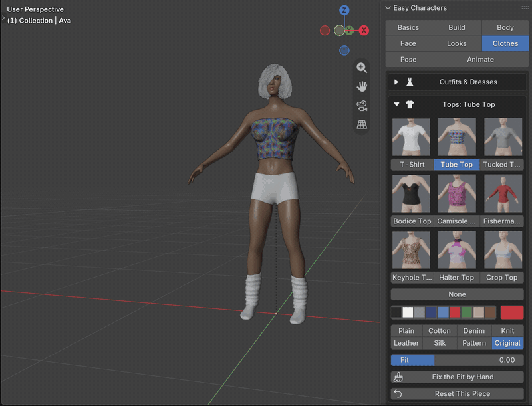This screenshot has height=406, width=532.
Task: Choose the Fisherman sweater thumbnail
Action: 503,193
